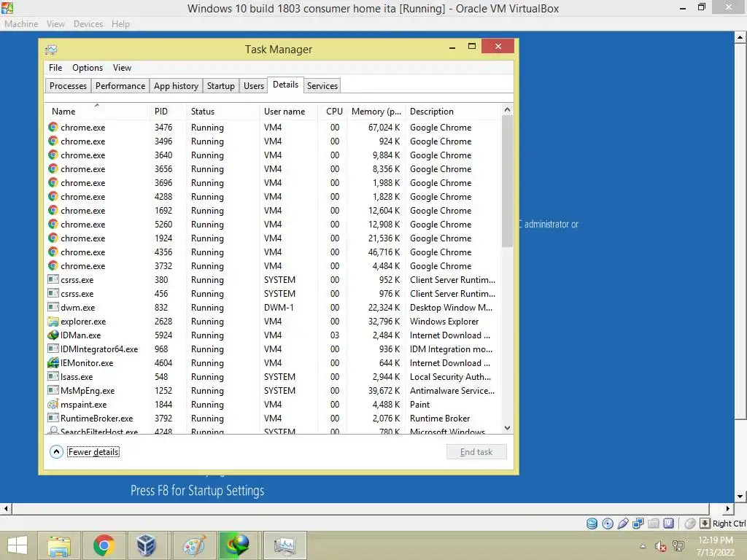Click process list scrollbar up arrow
Screen dimensions: 747x560
[x=507, y=110]
